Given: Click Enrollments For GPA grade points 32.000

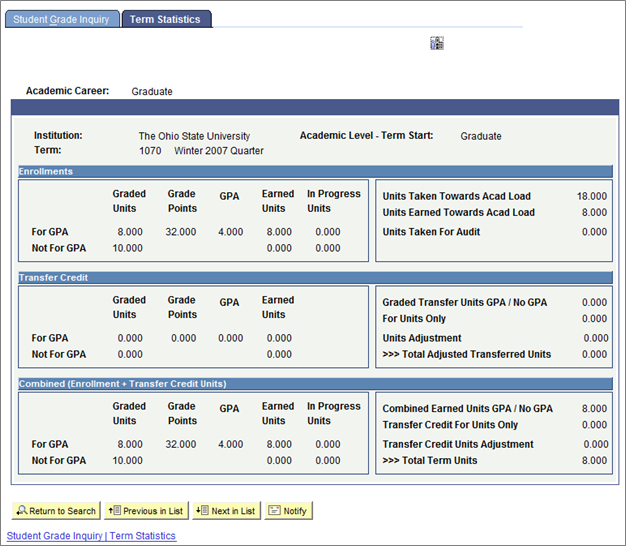Looking at the screenshot, I should coord(181,232).
